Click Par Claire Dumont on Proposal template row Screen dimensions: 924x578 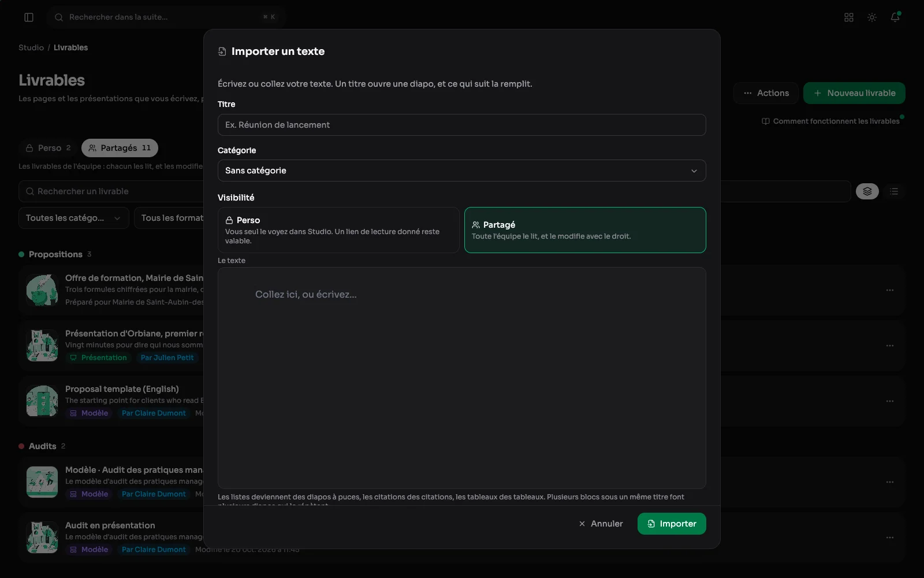pyautogui.click(x=154, y=413)
